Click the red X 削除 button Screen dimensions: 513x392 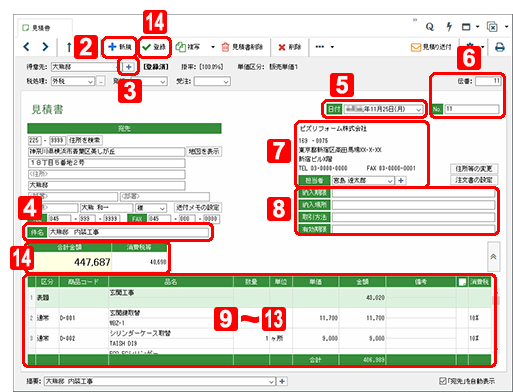coord(289,47)
